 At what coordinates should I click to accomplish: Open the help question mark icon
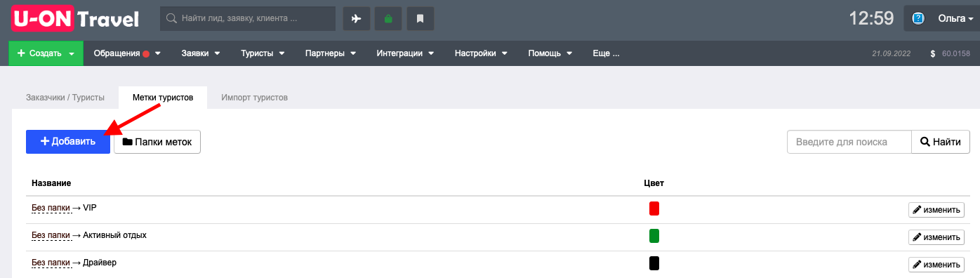pyautogui.click(x=918, y=19)
